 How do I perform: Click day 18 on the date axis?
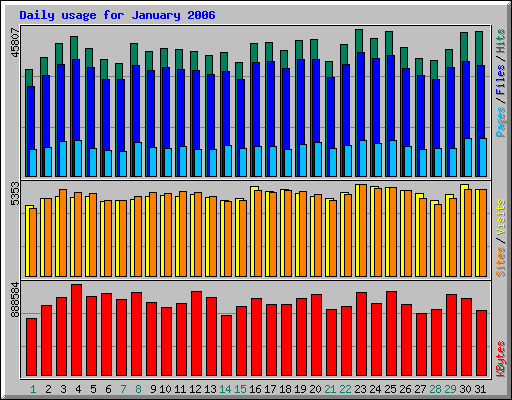point(285,389)
